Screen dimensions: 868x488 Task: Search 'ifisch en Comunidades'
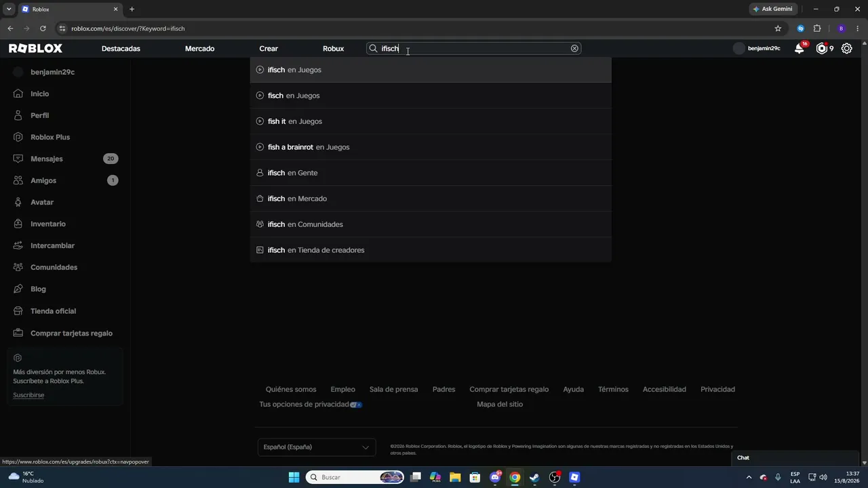[x=431, y=224]
